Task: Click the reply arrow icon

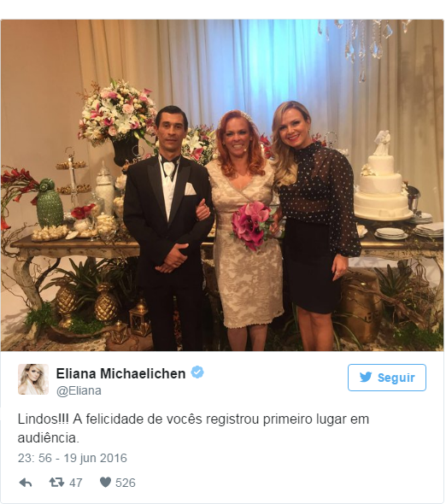Action: pos(26,483)
